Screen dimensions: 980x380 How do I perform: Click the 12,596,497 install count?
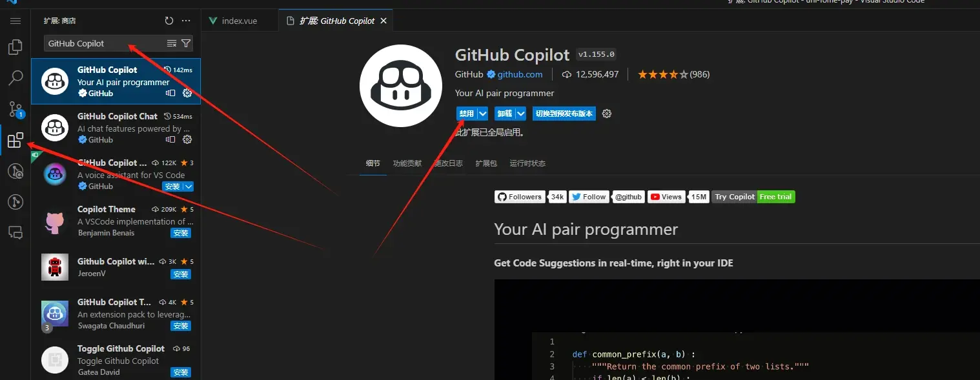click(x=590, y=74)
